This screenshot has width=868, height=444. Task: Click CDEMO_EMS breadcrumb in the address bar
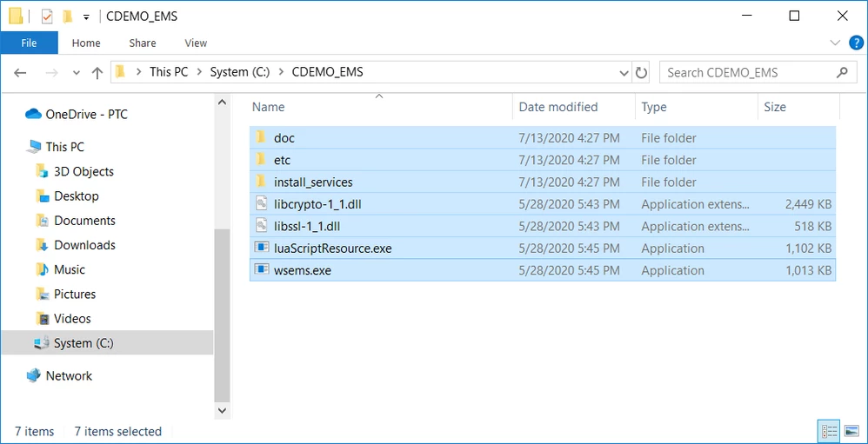[327, 72]
